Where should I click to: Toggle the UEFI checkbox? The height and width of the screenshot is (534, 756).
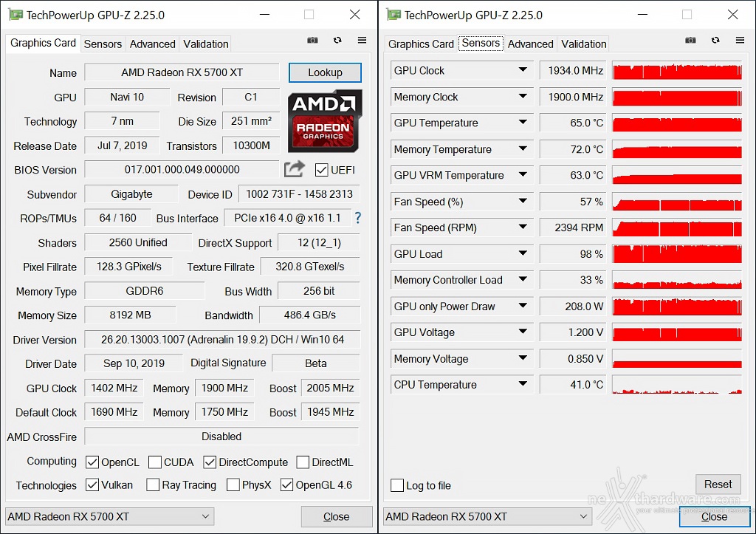(321, 170)
